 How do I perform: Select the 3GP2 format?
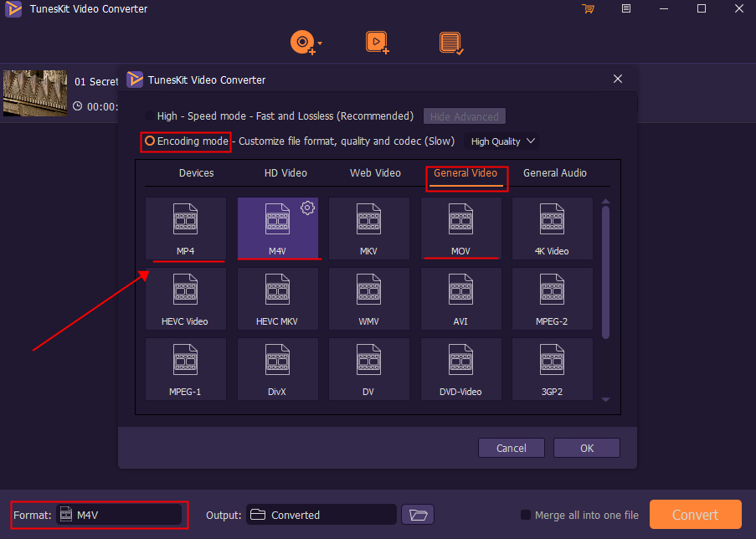point(552,369)
